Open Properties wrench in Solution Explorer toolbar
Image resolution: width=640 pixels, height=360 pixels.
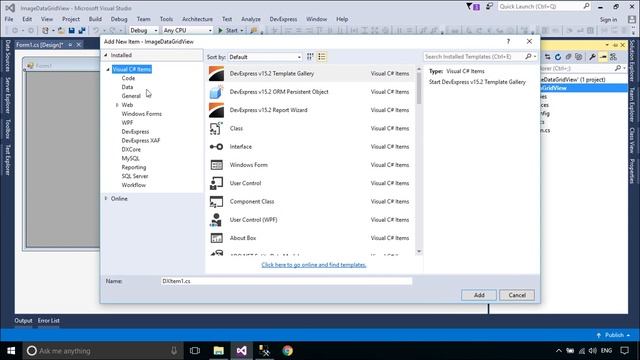click(592, 57)
